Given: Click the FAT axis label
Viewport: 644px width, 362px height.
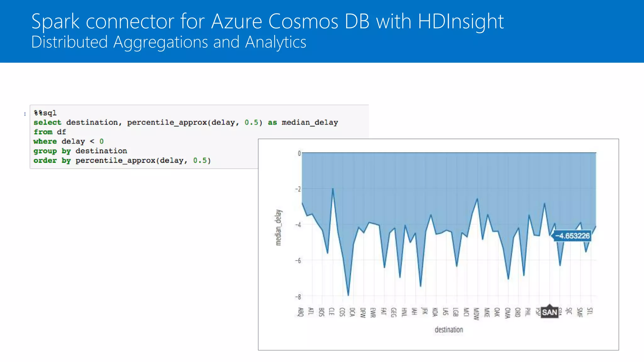Looking at the screenshot, I should pyautogui.click(x=383, y=311).
